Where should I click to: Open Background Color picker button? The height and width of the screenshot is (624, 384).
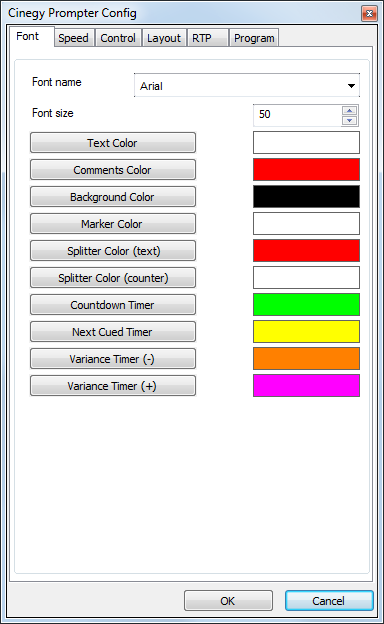coord(113,197)
